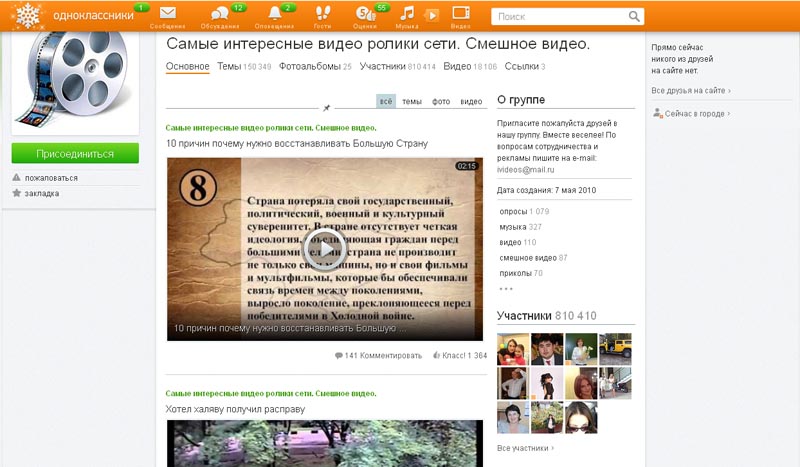Open group name link above first post
The image size is (800, 467).
[x=271, y=128]
